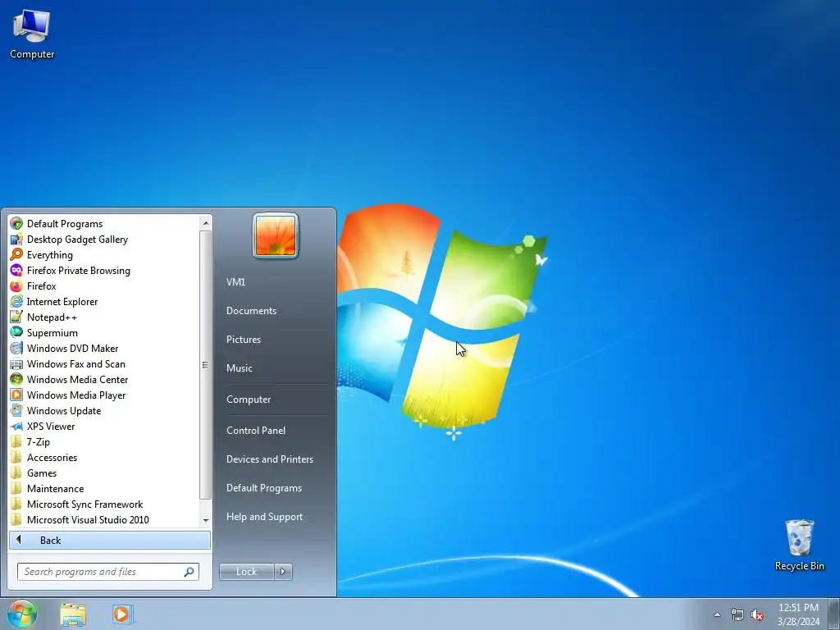
Task: Click the network tray icon
Action: [737, 614]
